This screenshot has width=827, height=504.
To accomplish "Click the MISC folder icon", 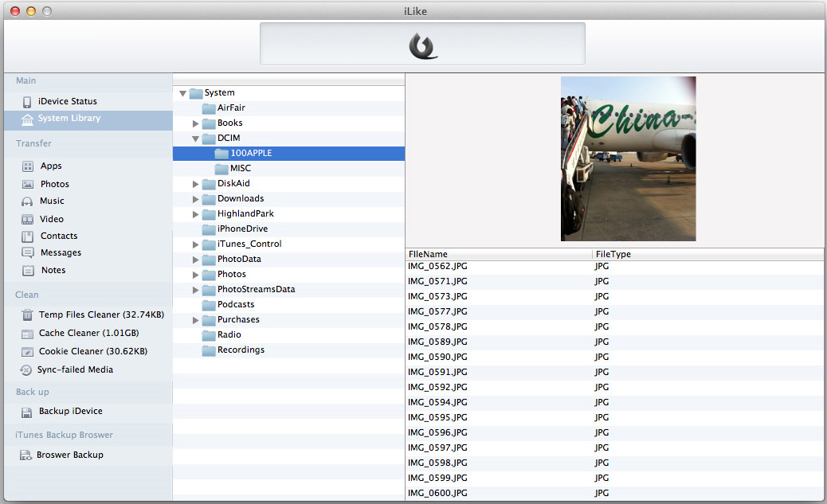I will [x=221, y=169].
